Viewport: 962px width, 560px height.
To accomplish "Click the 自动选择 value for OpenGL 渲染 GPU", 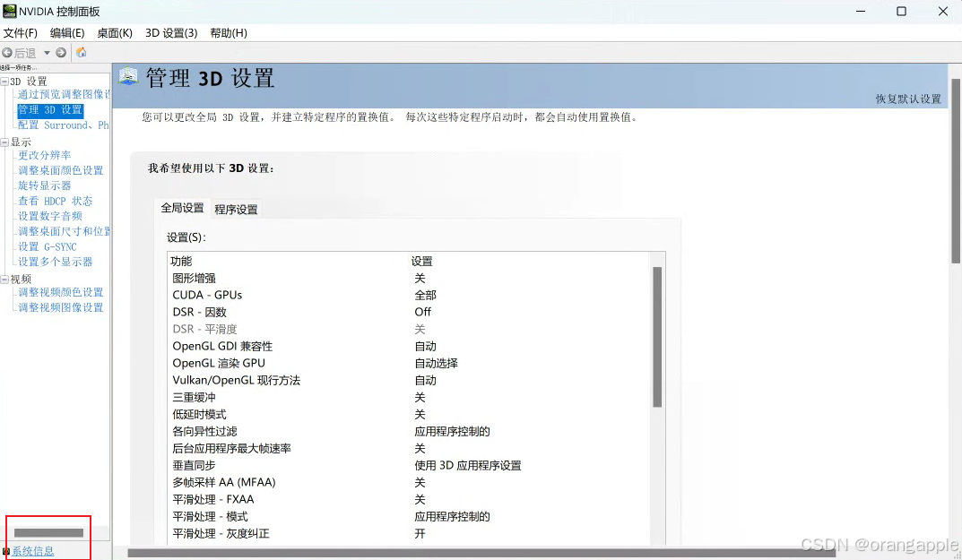I will [437, 363].
